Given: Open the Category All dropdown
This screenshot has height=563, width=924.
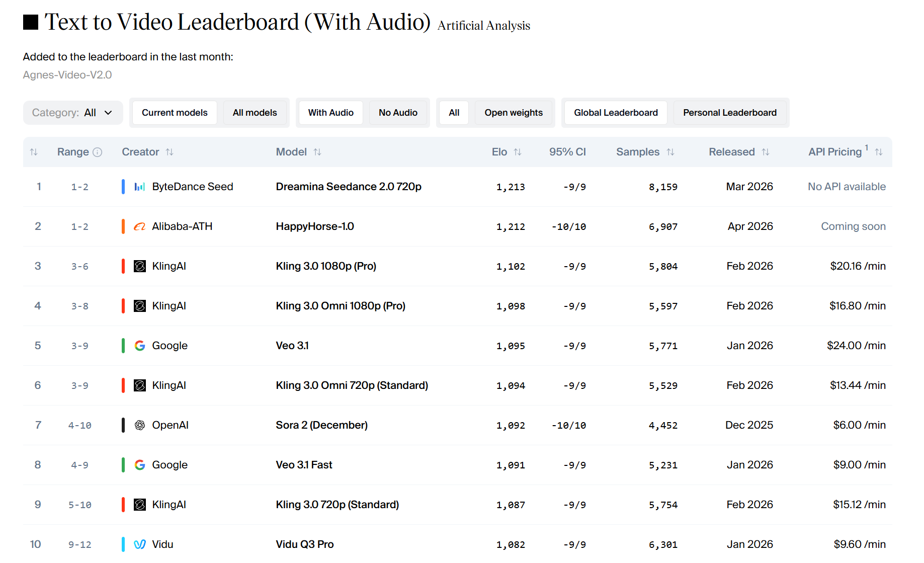Looking at the screenshot, I should 73,113.
